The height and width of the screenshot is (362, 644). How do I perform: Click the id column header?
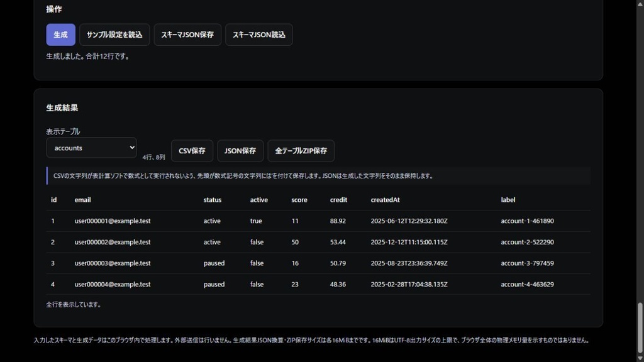click(x=54, y=200)
